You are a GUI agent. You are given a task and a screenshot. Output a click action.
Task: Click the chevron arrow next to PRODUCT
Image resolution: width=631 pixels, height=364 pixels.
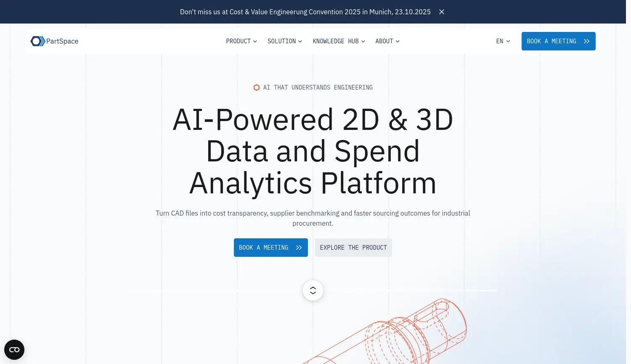[x=255, y=42]
